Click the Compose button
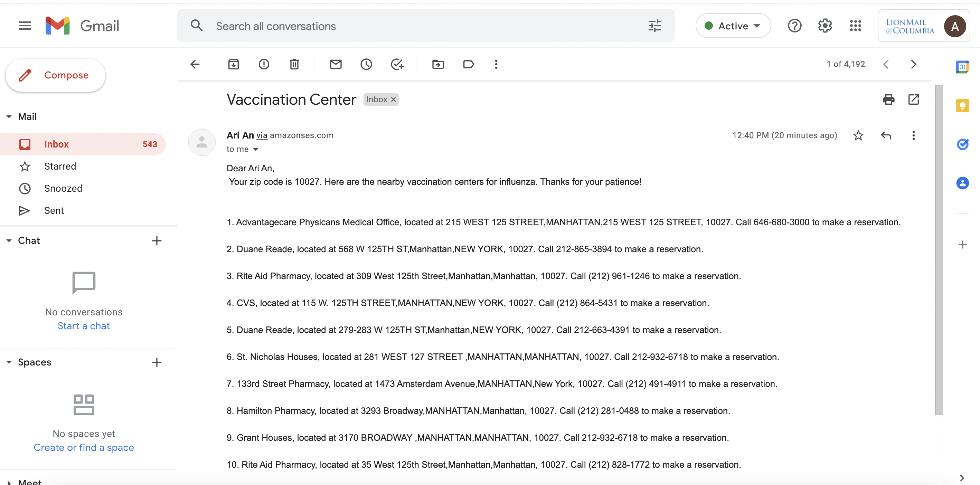 click(x=56, y=75)
